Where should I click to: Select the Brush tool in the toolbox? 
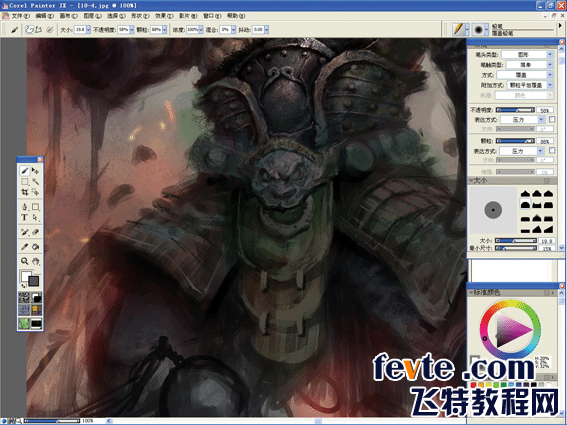25,170
